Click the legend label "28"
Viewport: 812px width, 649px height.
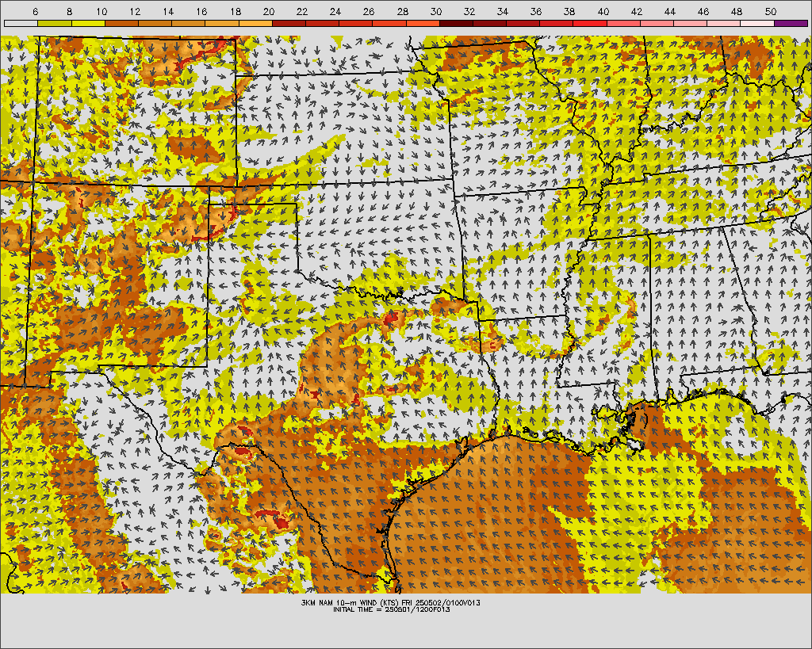[402, 11]
